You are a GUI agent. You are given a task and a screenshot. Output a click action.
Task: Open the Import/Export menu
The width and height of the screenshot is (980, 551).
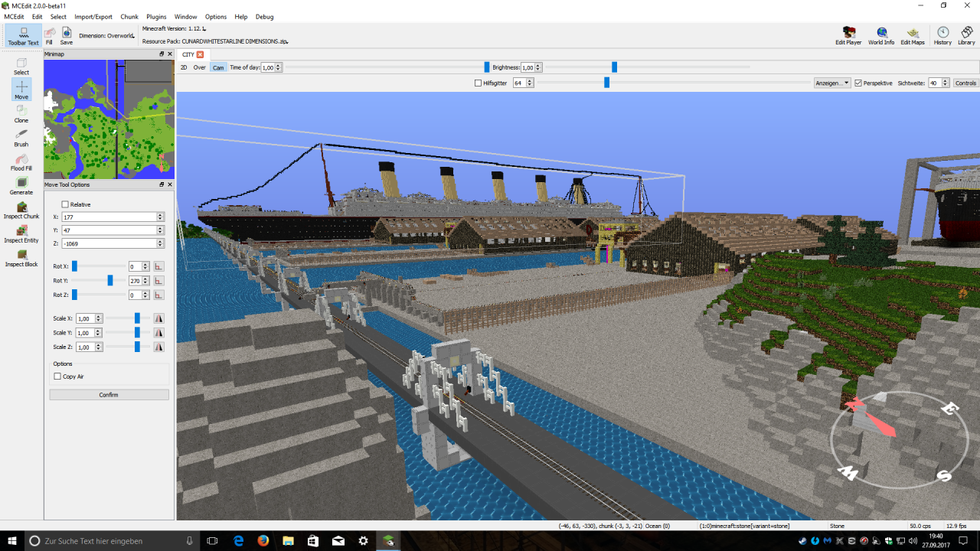pyautogui.click(x=93, y=16)
